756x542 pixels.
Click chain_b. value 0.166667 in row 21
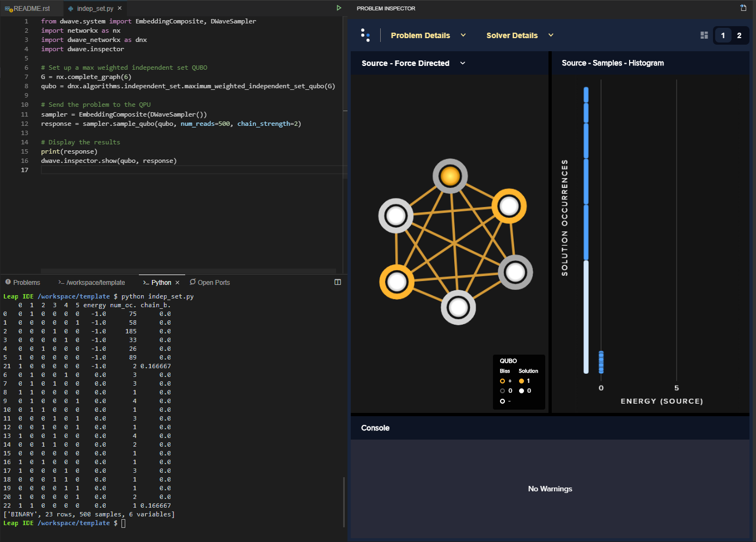click(x=156, y=366)
